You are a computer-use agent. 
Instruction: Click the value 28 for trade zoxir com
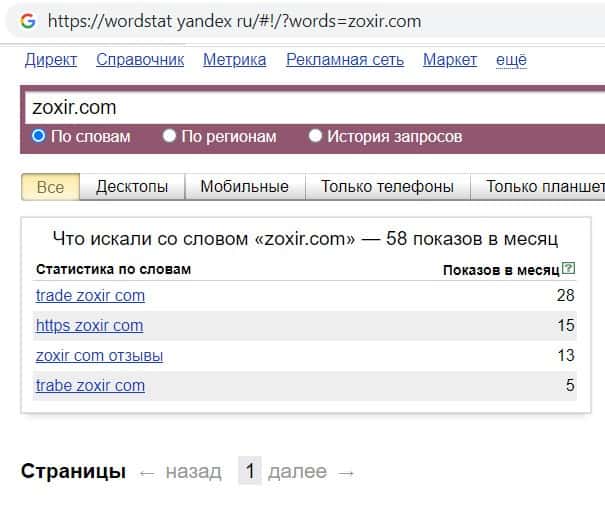coord(566,295)
